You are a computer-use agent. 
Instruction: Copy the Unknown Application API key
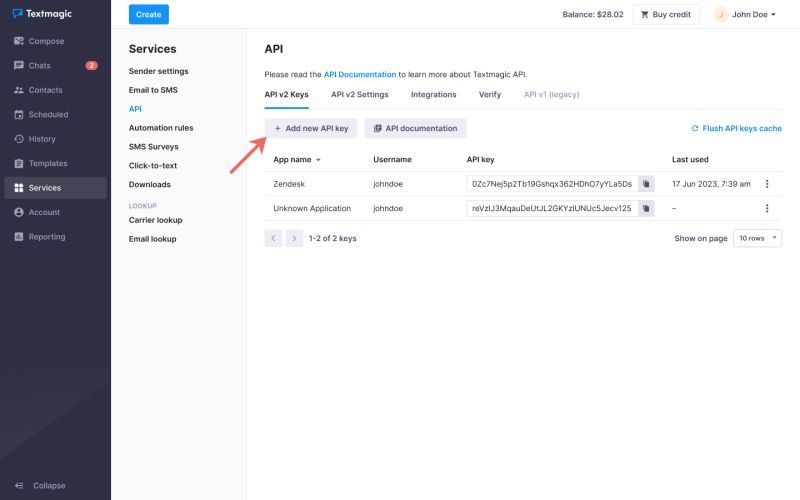[646, 208]
